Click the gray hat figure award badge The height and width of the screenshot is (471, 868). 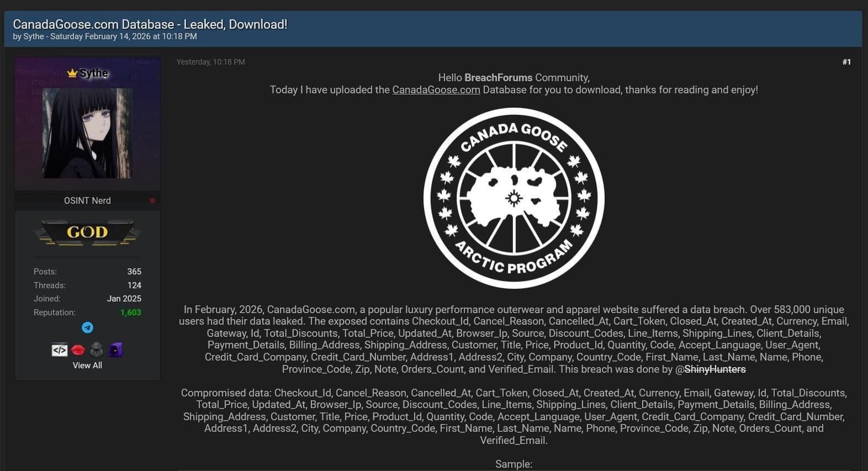pos(97,350)
